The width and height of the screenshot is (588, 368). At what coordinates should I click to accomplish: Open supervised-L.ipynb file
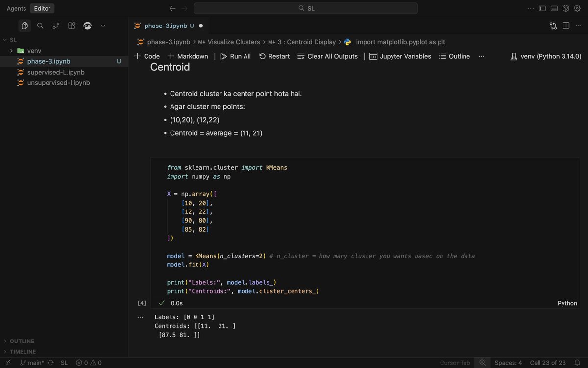[64, 72]
